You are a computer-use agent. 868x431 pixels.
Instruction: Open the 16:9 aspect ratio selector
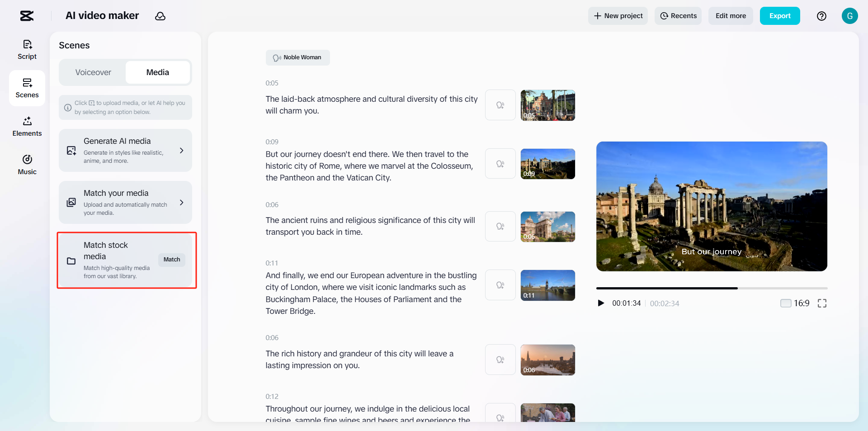click(795, 303)
